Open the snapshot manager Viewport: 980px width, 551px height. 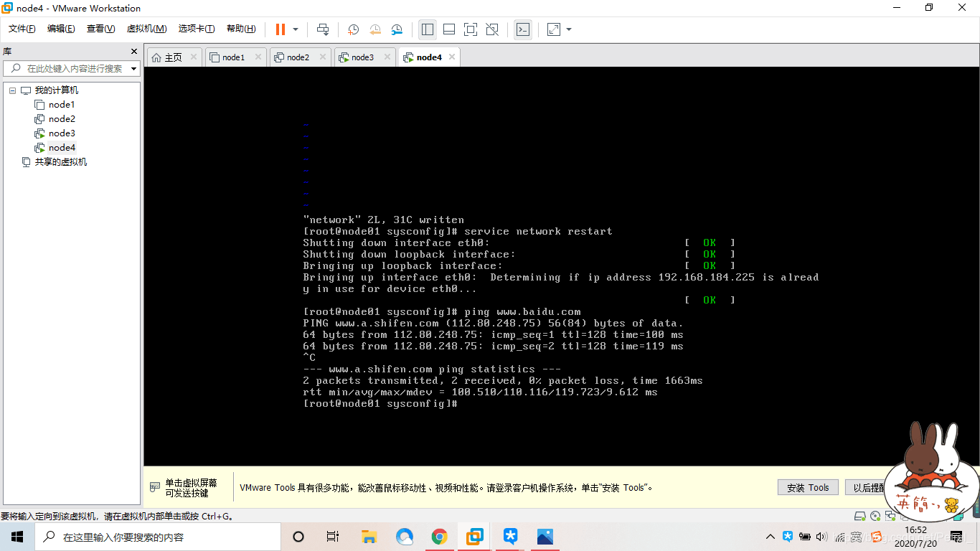click(397, 29)
